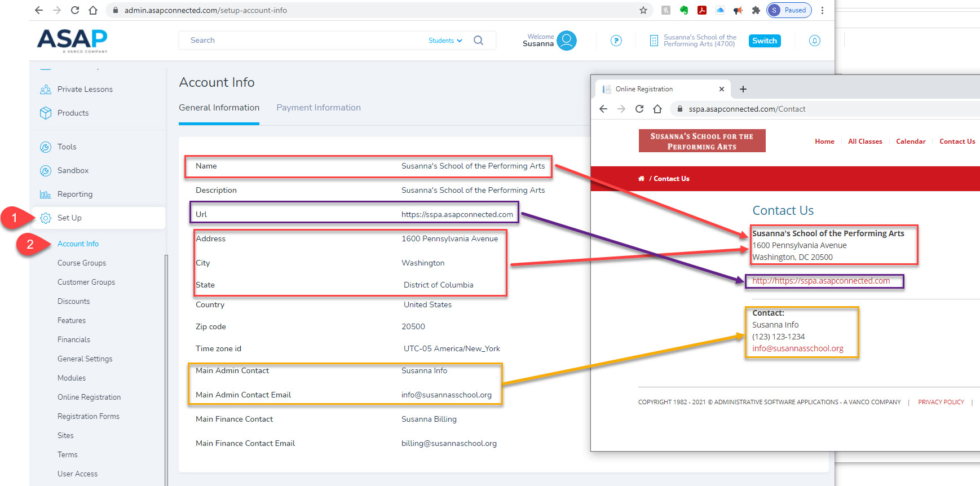Click the All Classes link

click(x=865, y=142)
